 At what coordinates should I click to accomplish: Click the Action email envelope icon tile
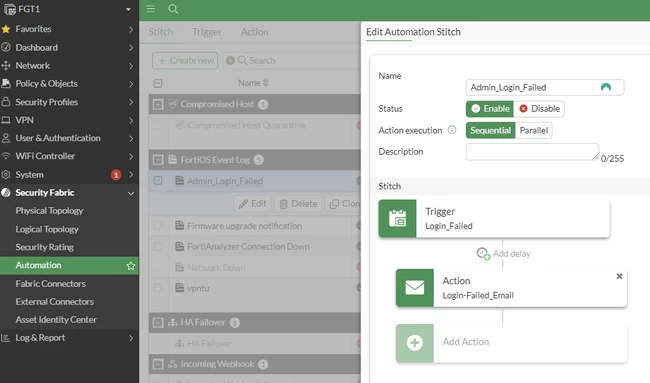coord(415,288)
